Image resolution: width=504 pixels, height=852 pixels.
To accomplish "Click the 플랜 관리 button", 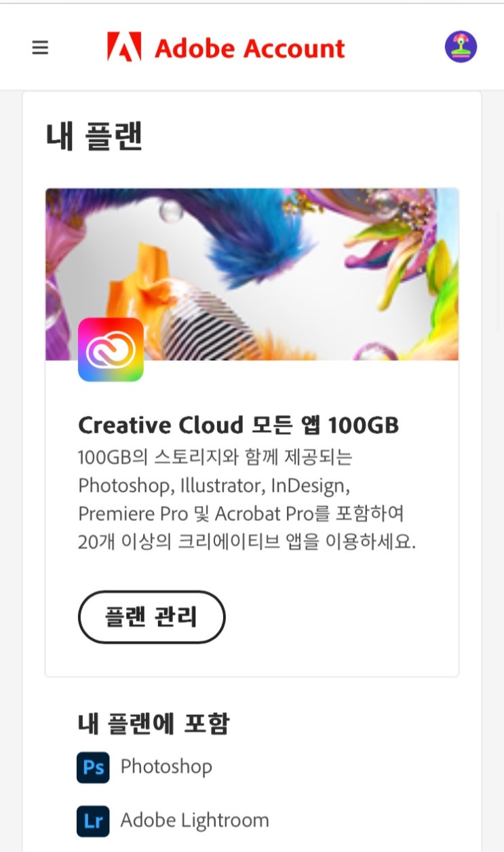I will pos(151,617).
